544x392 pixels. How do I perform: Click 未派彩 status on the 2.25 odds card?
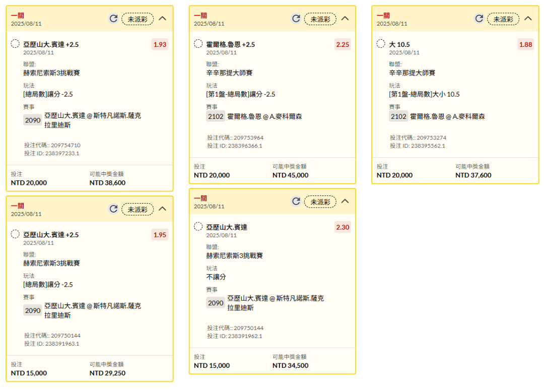point(320,19)
